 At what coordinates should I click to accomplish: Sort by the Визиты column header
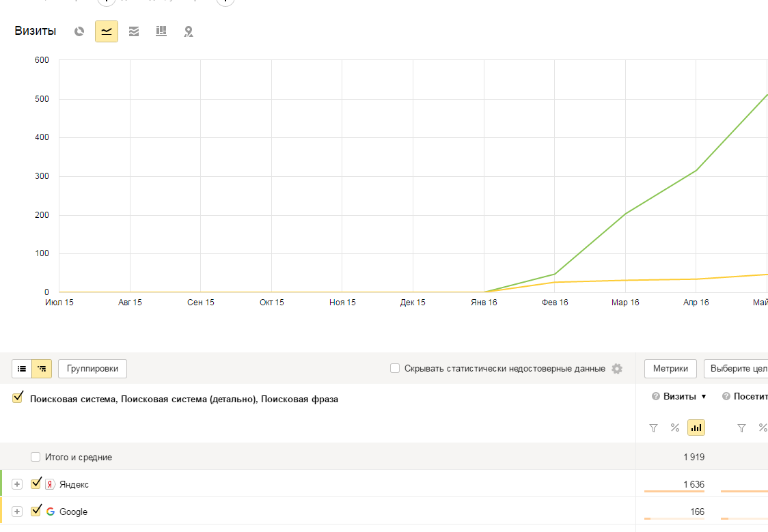point(680,397)
